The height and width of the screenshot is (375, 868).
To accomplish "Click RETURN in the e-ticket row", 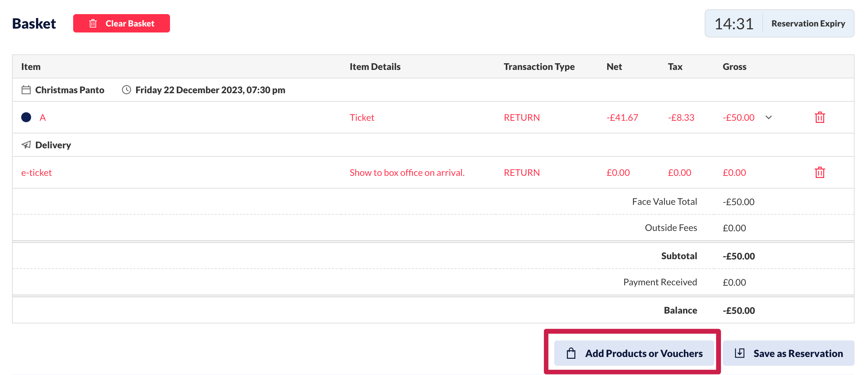I will tap(522, 173).
